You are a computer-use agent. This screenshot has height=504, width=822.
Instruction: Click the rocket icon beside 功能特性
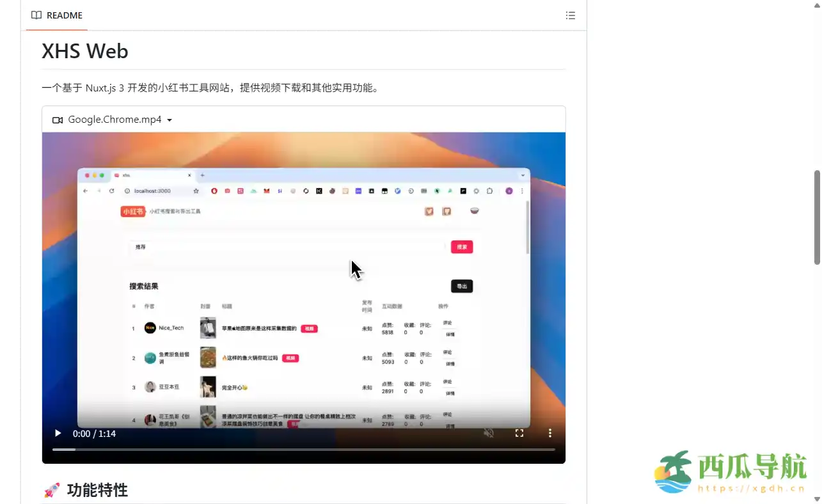(x=52, y=491)
